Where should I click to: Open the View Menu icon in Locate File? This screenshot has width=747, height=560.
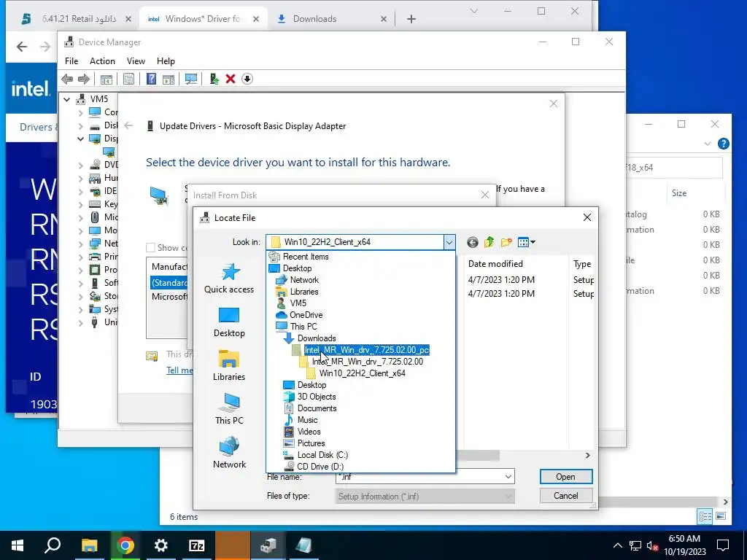click(526, 242)
